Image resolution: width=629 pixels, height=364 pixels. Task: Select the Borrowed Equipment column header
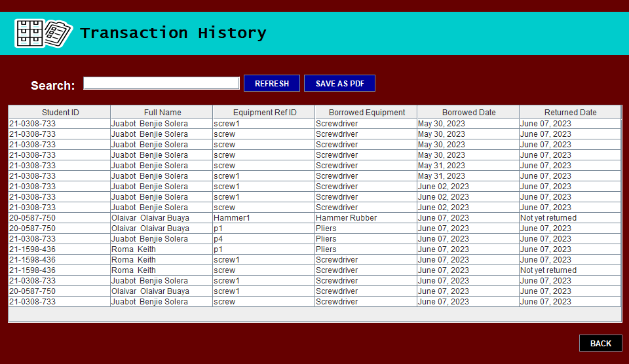coord(367,113)
